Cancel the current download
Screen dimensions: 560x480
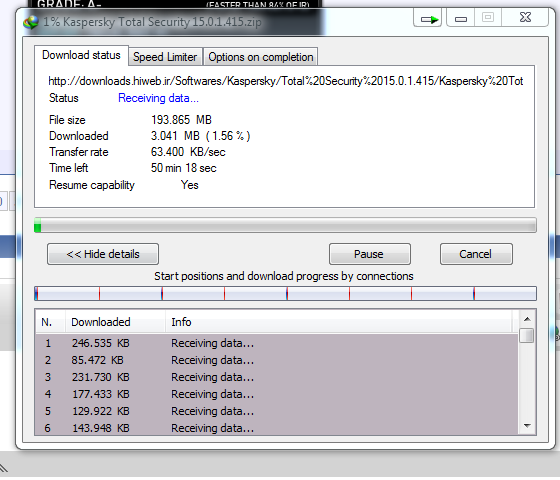point(476,254)
